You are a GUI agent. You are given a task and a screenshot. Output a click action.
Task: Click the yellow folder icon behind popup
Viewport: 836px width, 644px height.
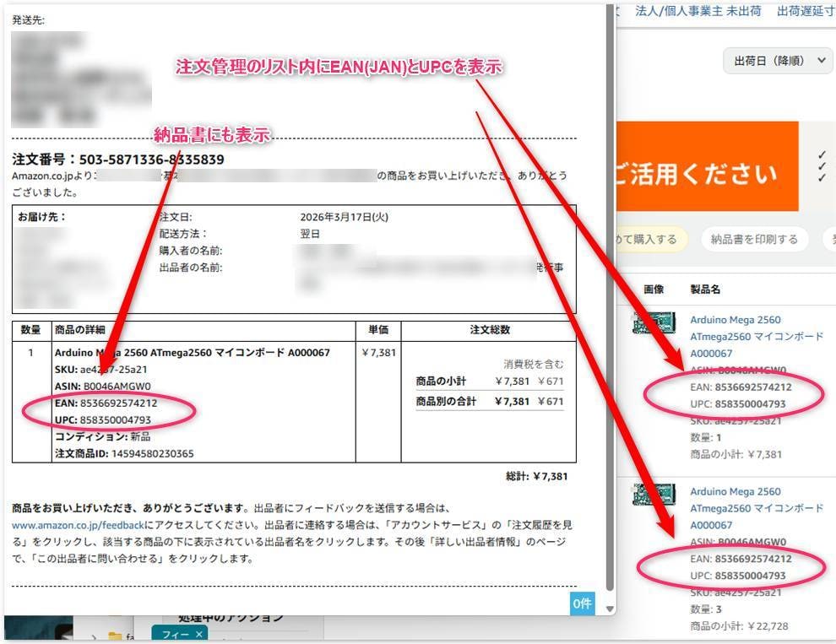pyautogui.click(x=115, y=636)
